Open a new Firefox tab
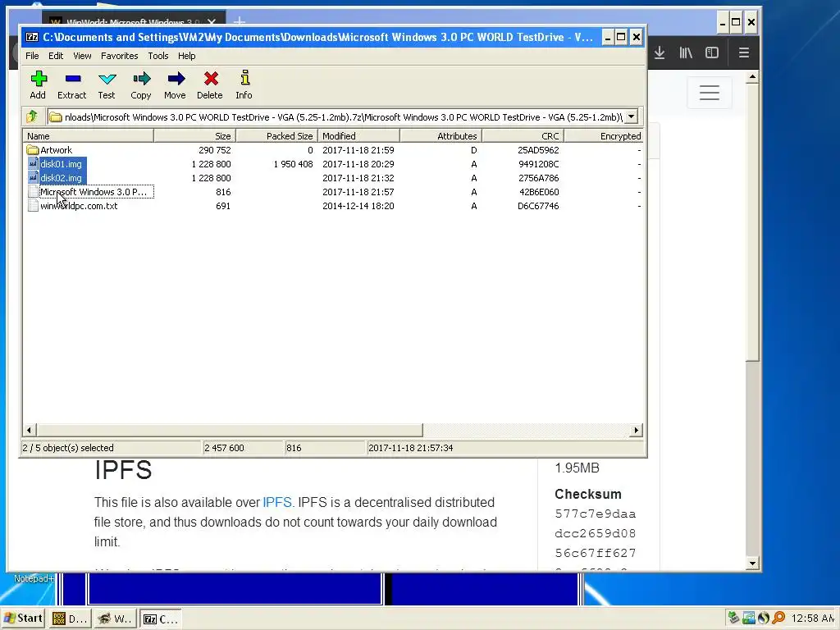The image size is (840, 630). tap(240, 21)
